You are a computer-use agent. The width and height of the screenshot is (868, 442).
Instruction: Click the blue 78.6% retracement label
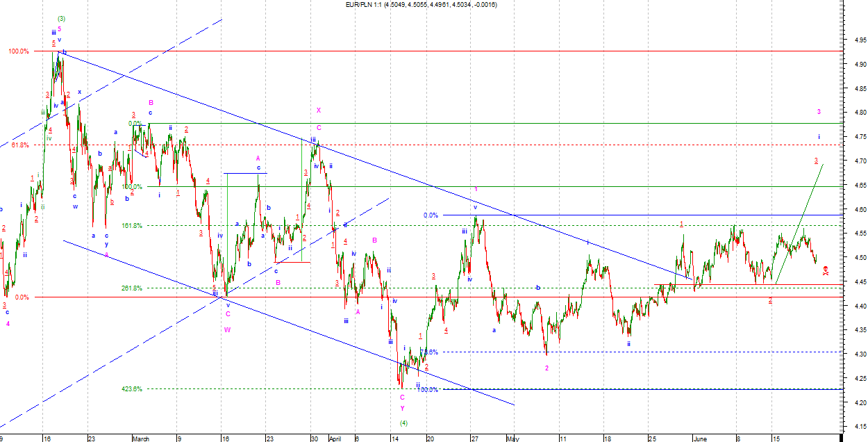coord(431,352)
